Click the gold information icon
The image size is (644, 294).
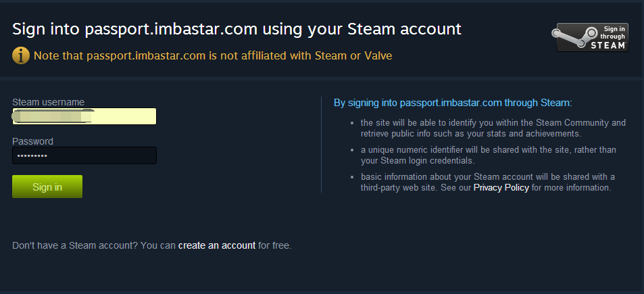coord(20,55)
